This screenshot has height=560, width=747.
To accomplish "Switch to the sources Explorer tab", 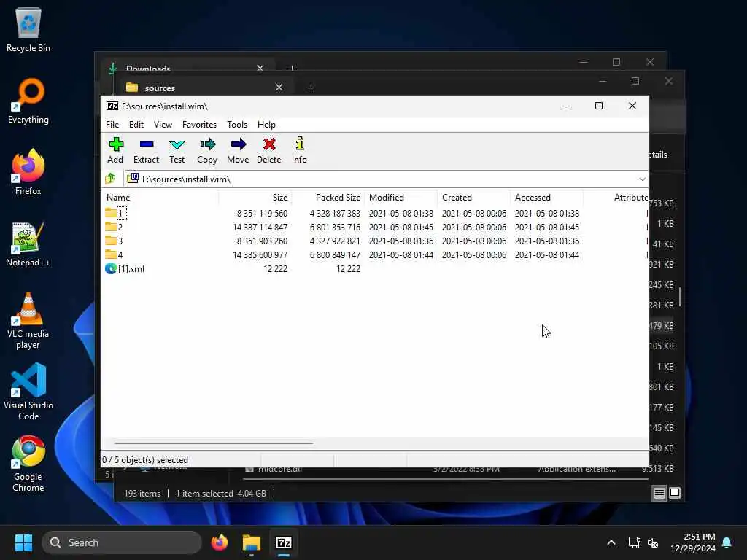I will (x=205, y=87).
